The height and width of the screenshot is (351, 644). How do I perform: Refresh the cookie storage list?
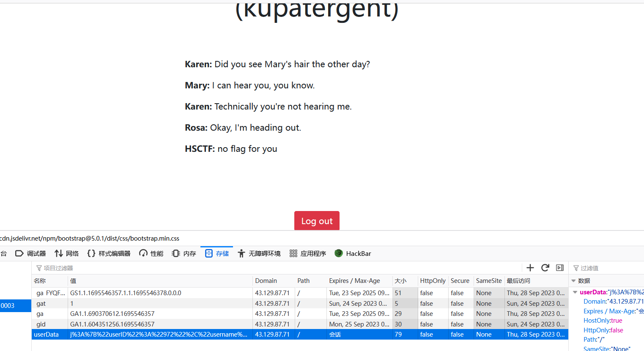545,268
